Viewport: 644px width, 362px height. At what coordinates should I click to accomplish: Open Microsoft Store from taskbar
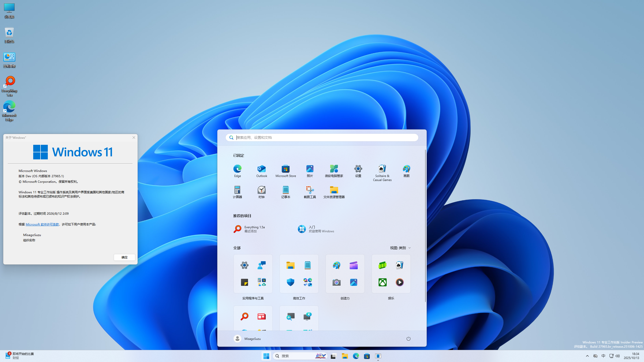coord(367,356)
